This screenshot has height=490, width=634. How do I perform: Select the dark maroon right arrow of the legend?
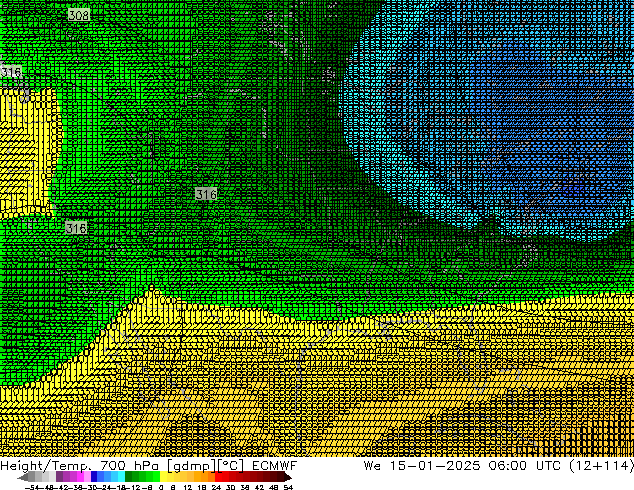(x=288, y=478)
